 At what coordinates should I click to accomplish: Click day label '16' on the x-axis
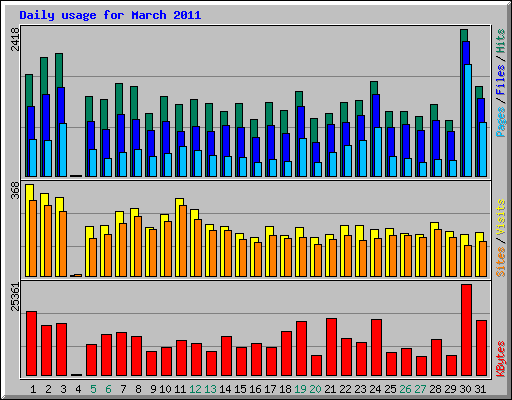255,389
